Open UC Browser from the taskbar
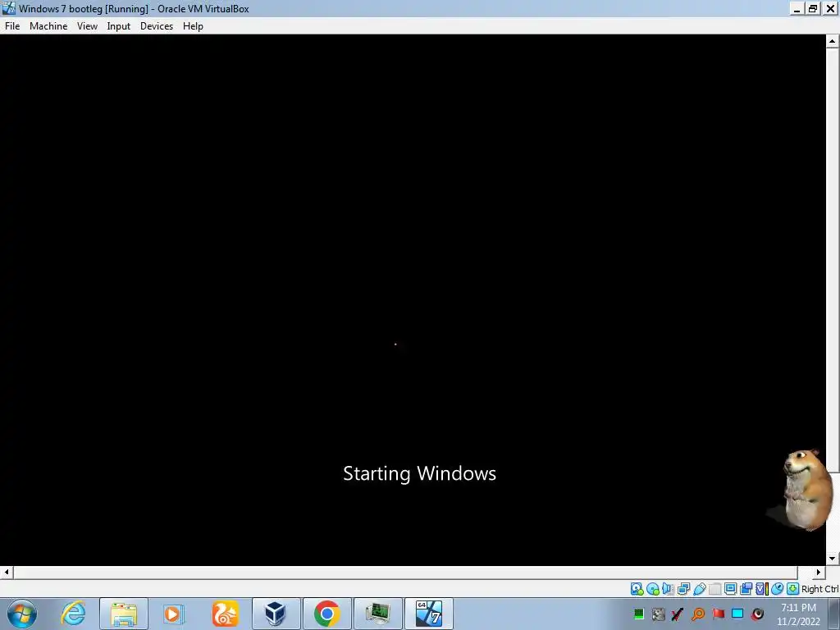 (x=225, y=614)
